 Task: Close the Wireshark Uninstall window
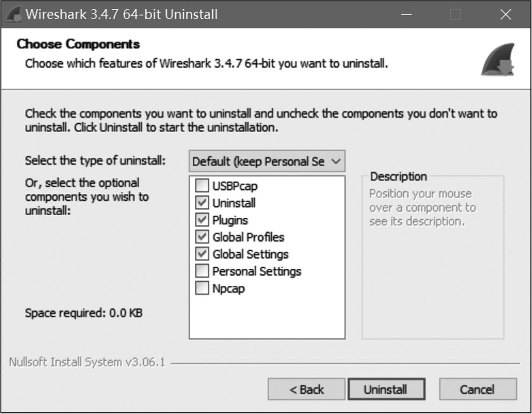[x=505, y=14]
